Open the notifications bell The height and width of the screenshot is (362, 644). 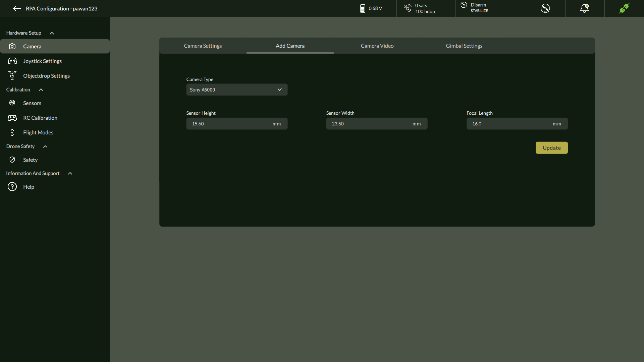pos(585,8)
